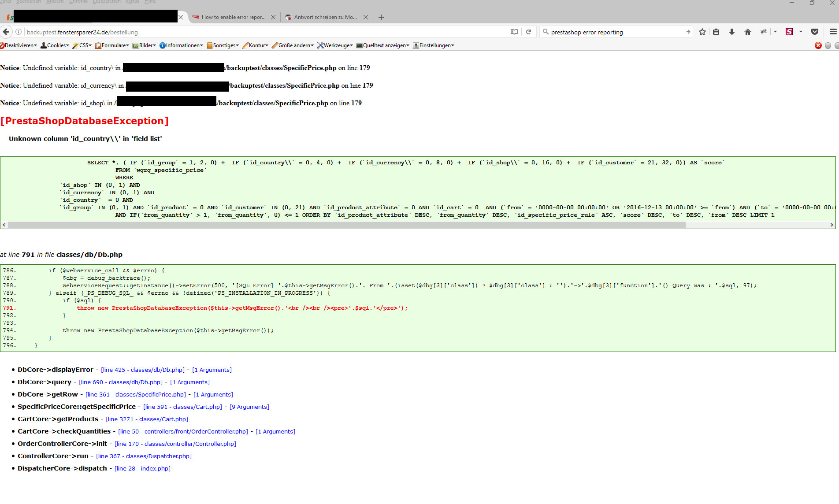Go back using the browser back arrow
This screenshot has width=839, height=504.
pos(6,32)
